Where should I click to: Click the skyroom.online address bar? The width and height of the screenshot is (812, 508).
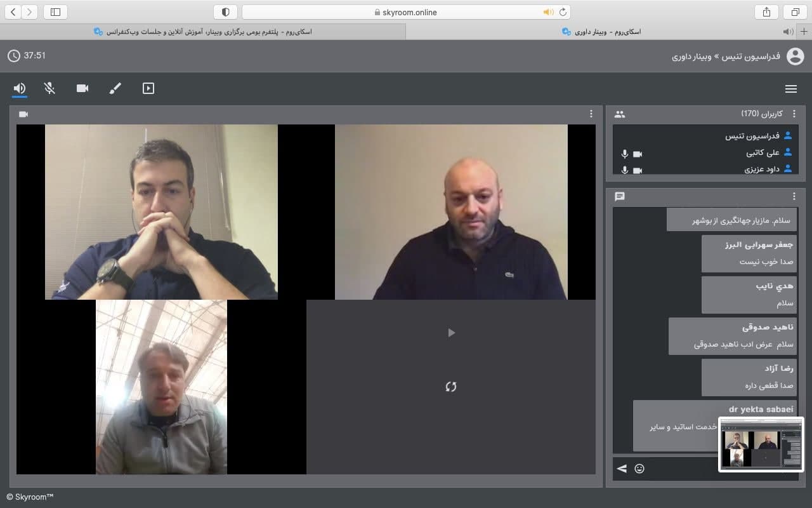406,12
